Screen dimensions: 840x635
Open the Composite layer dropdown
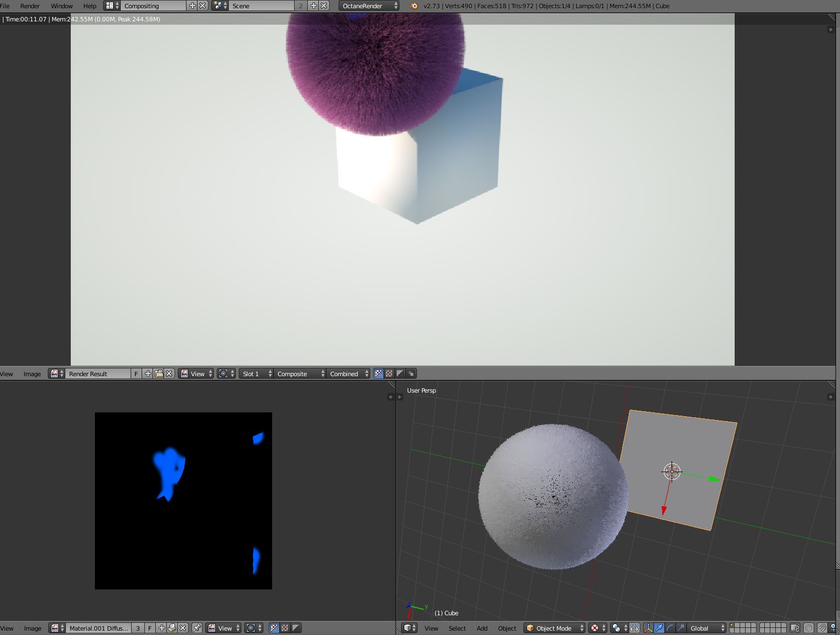tap(300, 373)
